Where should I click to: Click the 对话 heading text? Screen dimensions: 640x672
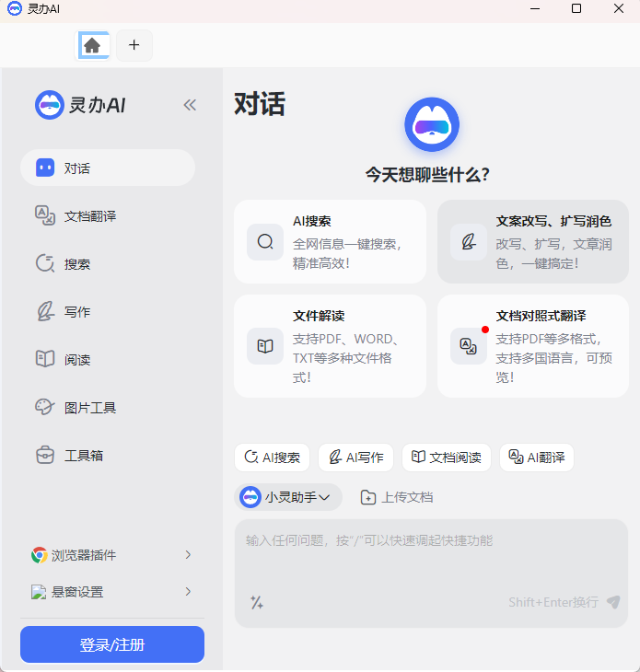pos(260,104)
